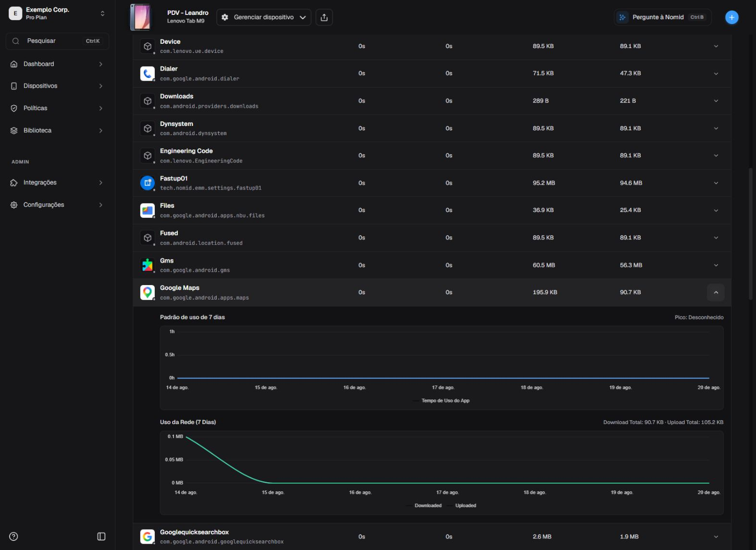The image size is (756, 550).
Task: Open the Exemplo Corp. organization switcher
Action: (58, 13)
